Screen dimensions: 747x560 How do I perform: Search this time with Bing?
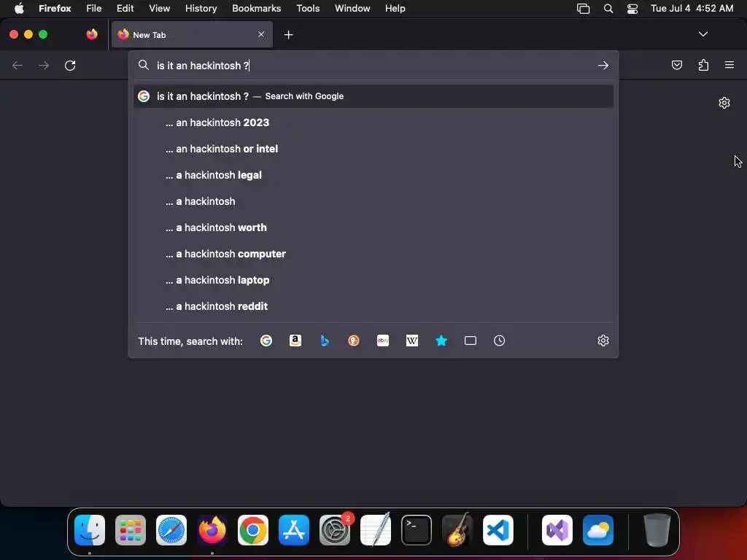(x=325, y=341)
